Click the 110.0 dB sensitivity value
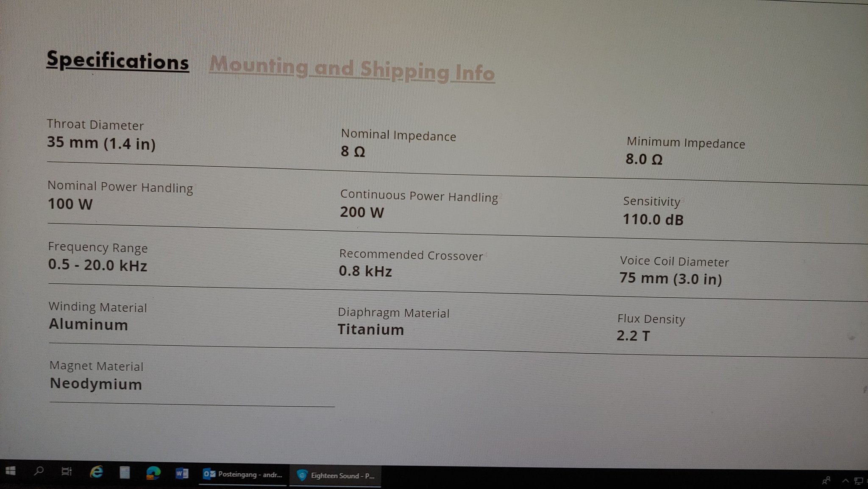This screenshot has height=489, width=868. [x=653, y=219]
